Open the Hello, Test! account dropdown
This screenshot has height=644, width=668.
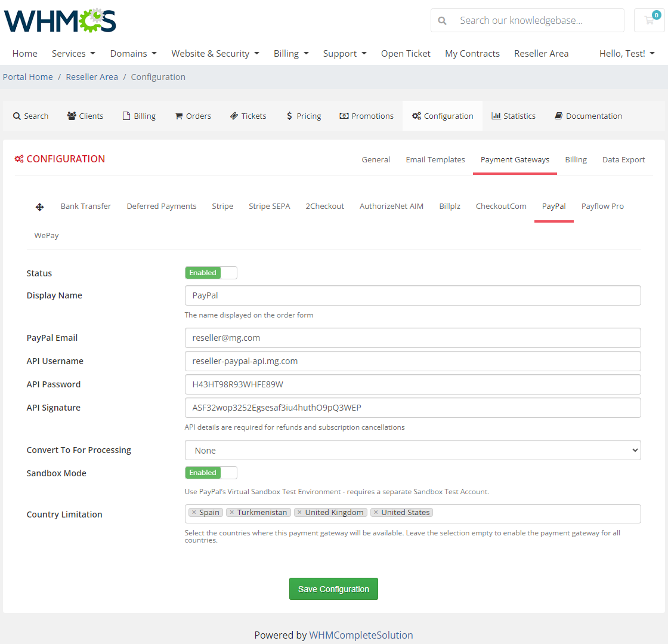(627, 54)
